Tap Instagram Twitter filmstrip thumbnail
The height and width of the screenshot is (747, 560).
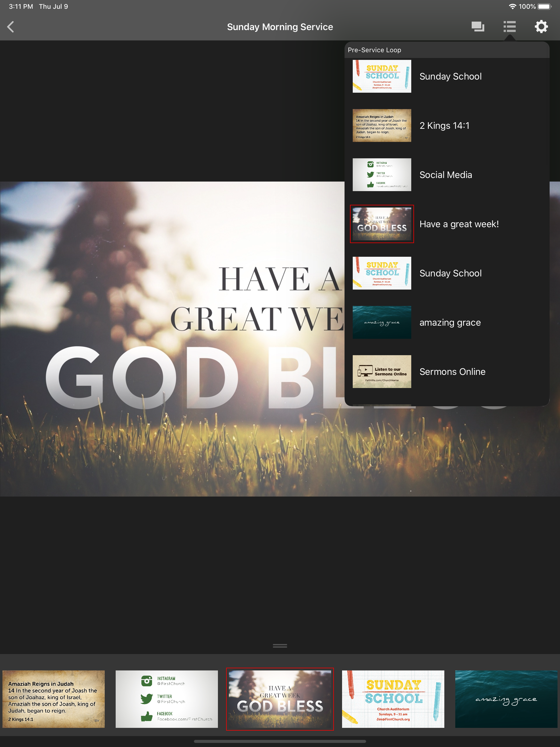167,699
